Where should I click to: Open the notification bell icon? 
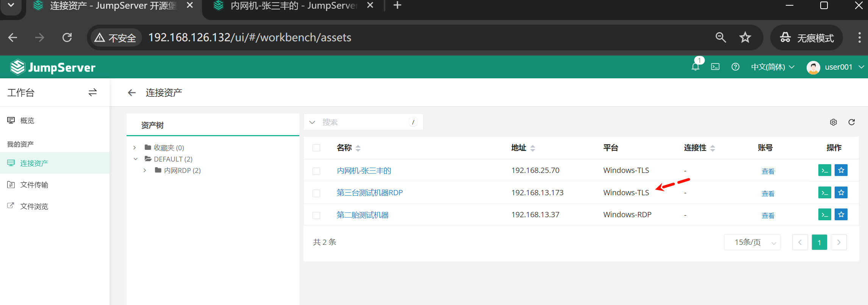click(695, 67)
